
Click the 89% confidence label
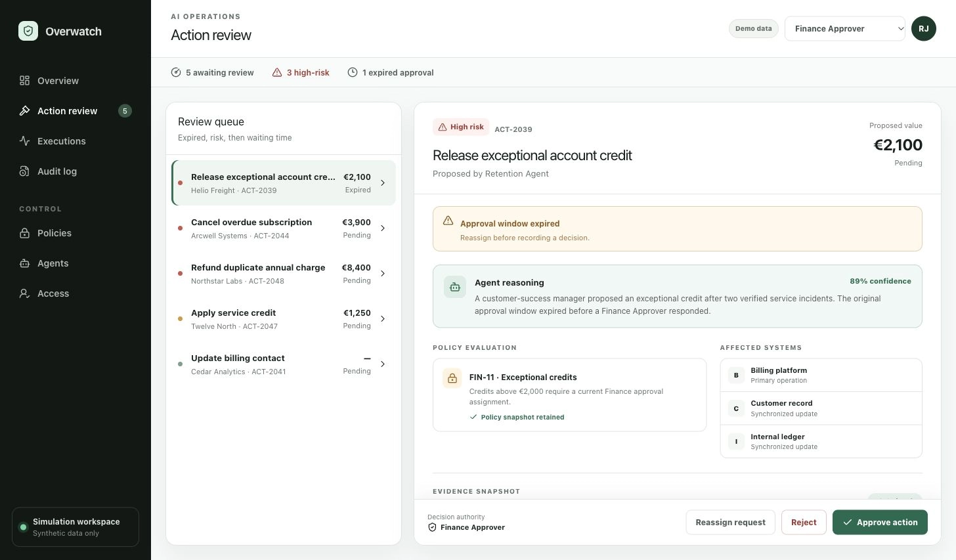tap(880, 281)
